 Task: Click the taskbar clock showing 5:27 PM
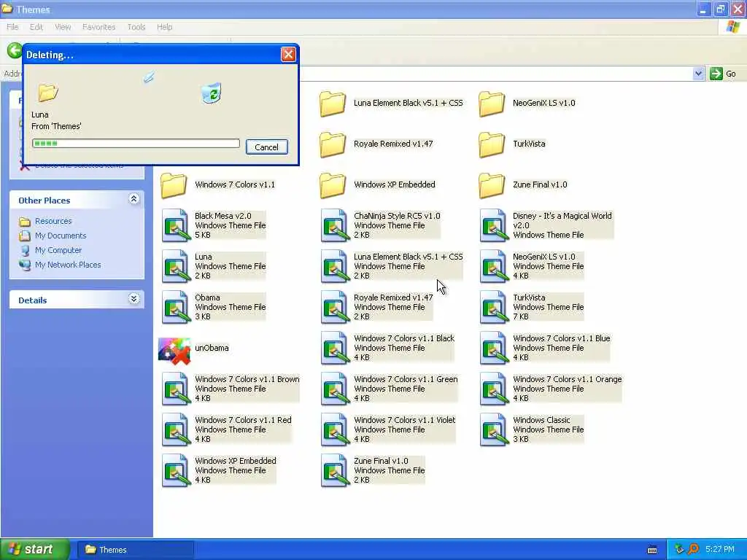(x=720, y=550)
